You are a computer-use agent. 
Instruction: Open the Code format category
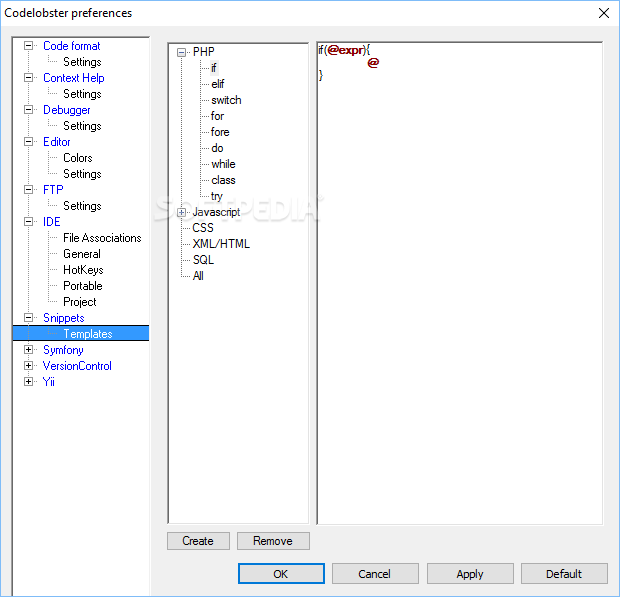pos(72,46)
